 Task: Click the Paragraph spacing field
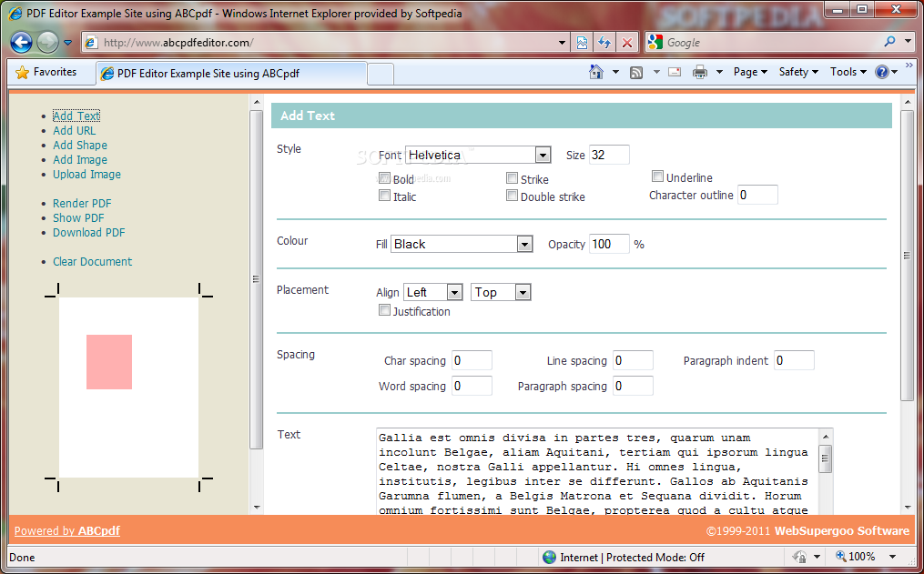(633, 386)
